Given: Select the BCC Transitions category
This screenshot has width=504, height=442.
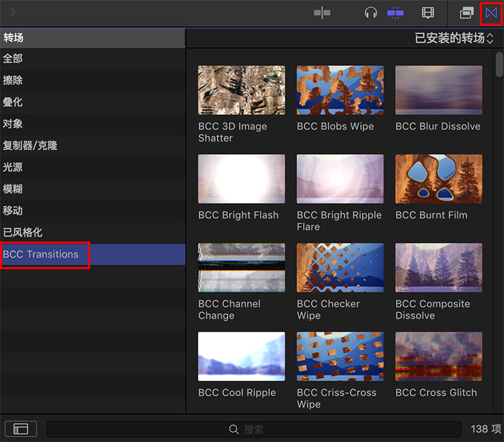Looking at the screenshot, I should (93, 254).
